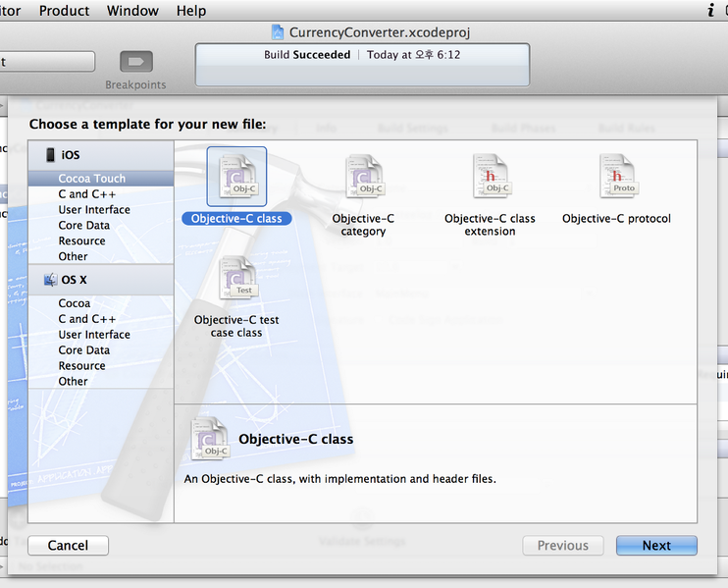Open the Window menu
The height and width of the screenshot is (588, 728).
[x=132, y=11]
